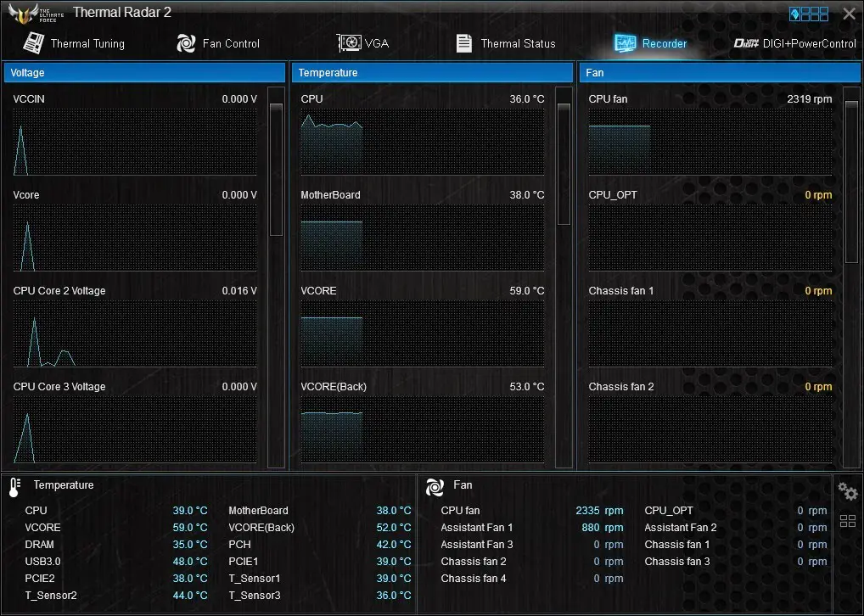864x616 pixels.
Task: Click PCIE2 in the temperature list
Action: [x=40, y=579]
